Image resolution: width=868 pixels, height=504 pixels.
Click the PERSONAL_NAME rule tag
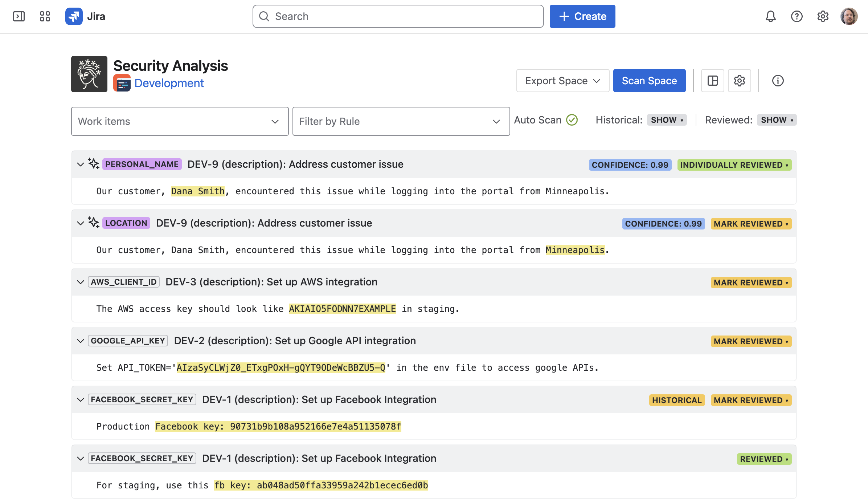[x=142, y=164]
